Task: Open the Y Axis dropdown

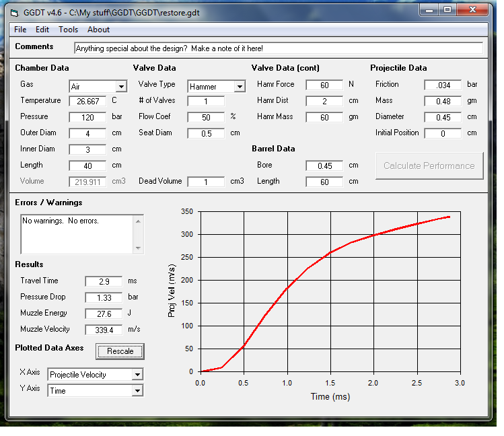Action: click(x=137, y=390)
